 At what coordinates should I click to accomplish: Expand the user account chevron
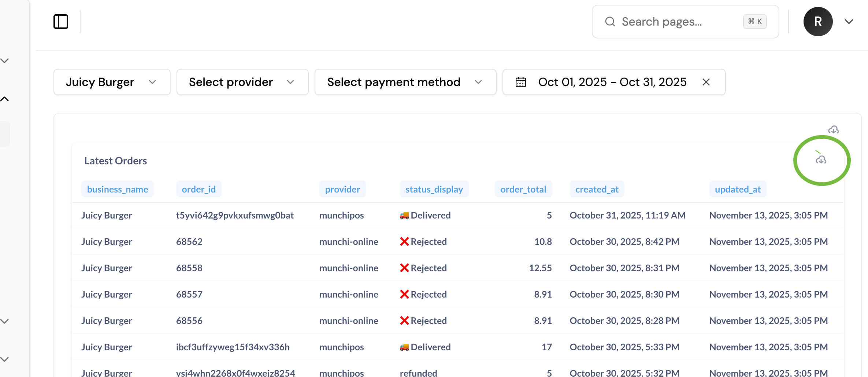tap(849, 22)
